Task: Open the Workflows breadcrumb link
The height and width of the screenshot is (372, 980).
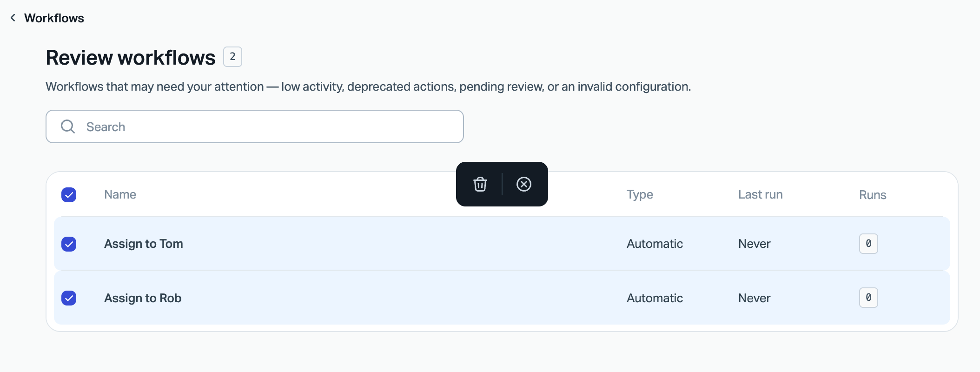Action: [54, 18]
